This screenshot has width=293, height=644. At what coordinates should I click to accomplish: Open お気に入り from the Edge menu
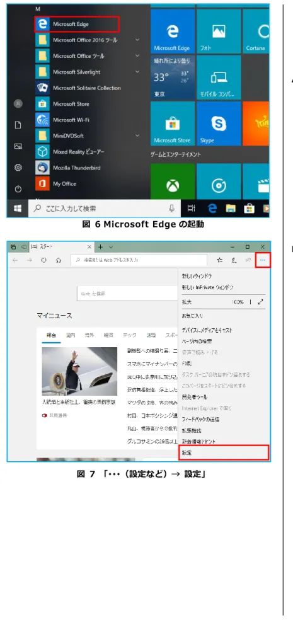pyautogui.click(x=192, y=316)
